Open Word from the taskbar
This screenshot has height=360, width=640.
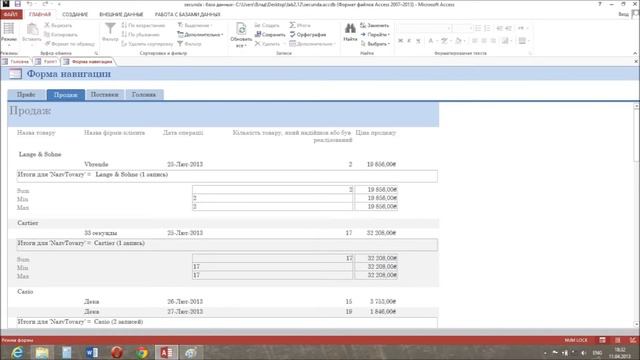(x=92, y=353)
